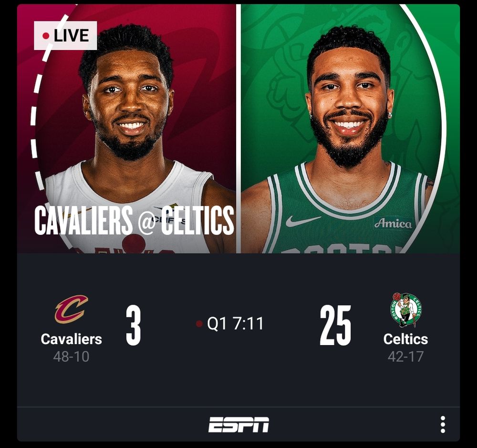
Task: Click the LIVE badge
Action: pos(65,36)
